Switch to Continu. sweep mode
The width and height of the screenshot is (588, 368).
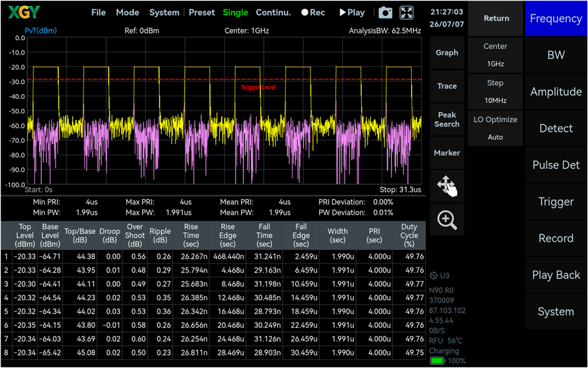(x=273, y=12)
